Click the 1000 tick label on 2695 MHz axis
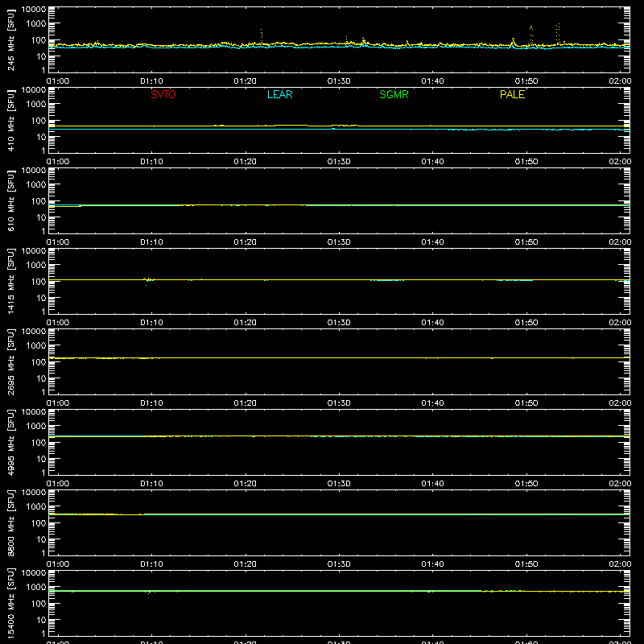The width and height of the screenshot is (644, 644). coord(36,346)
